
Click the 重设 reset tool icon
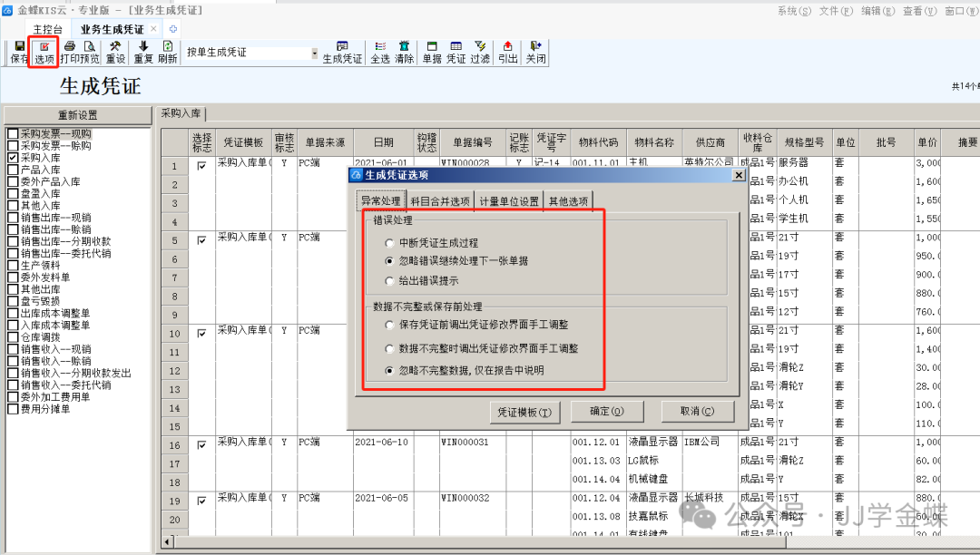click(115, 52)
